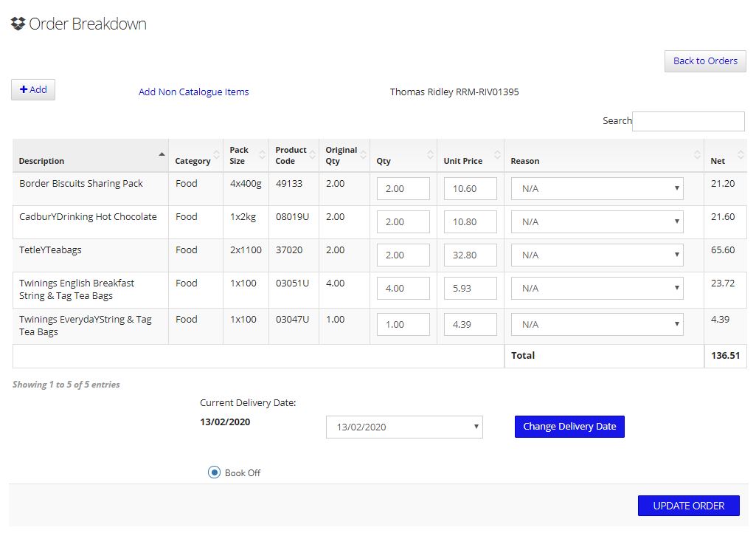Sort by Original Qty column icon
The width and height of the screenshot is (756, 533).
coord(364,155)
